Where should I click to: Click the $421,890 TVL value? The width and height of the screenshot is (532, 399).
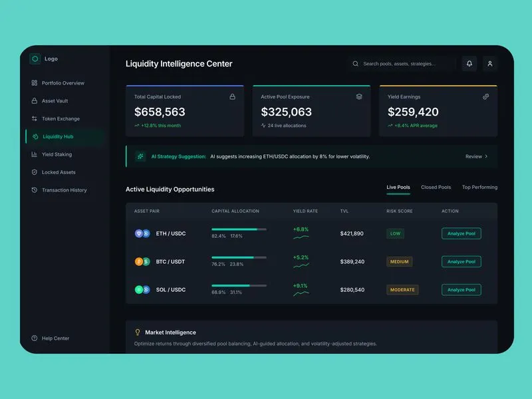[352, 233]
